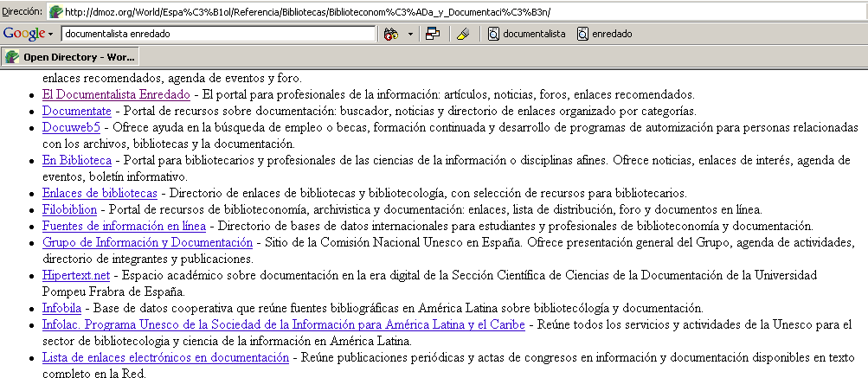This screenshot has width=868, height=378.
Task: Open Fuentes de información en línea link
Action: (124, 226)
